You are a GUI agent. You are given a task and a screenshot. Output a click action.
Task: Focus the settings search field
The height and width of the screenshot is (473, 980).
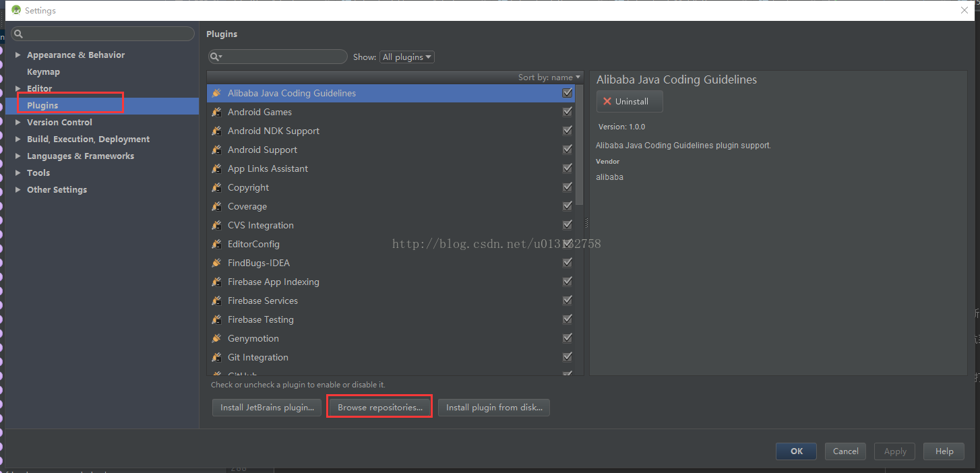(x=102, y=34)
